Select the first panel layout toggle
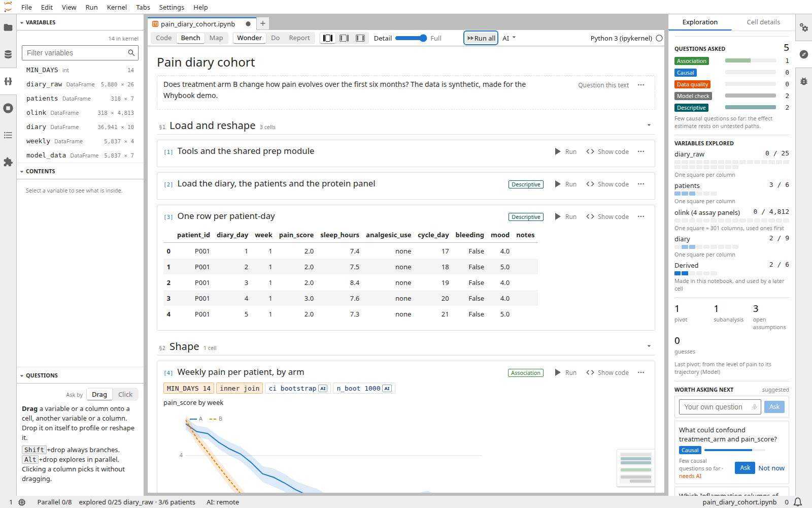The width and height of the screenshot is (812, 508). point(328,38)
